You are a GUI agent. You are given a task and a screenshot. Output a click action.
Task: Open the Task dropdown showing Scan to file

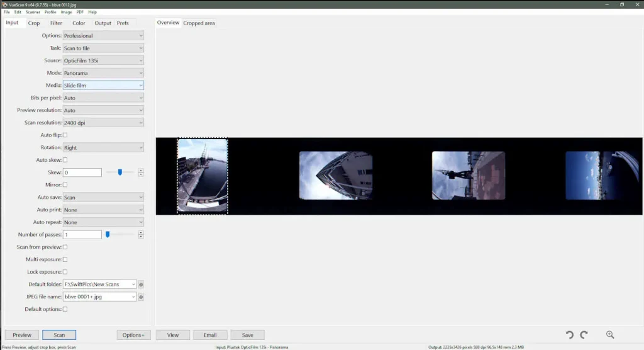103,48
